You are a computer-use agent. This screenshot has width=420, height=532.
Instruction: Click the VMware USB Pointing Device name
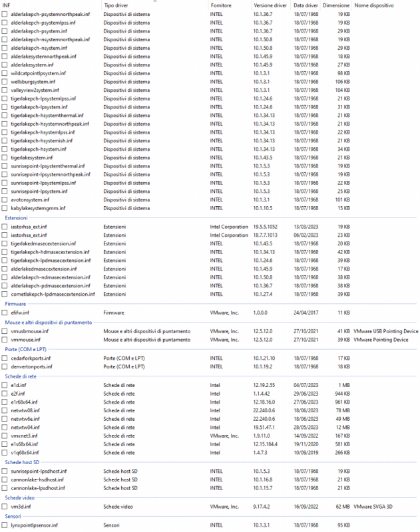[x=386, y=331]
